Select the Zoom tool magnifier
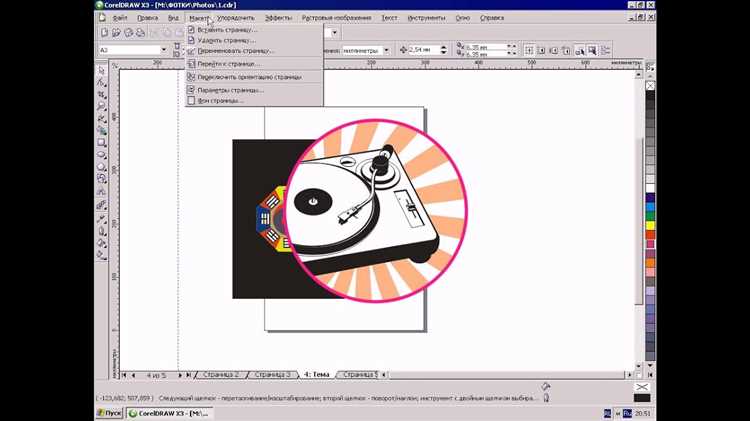 click(102, 106)
